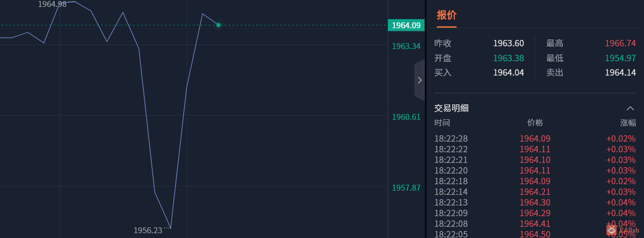This screenshot has width=644, height=238.
Task: Click the 买入 price 1964.04
Action: [509, 72]
